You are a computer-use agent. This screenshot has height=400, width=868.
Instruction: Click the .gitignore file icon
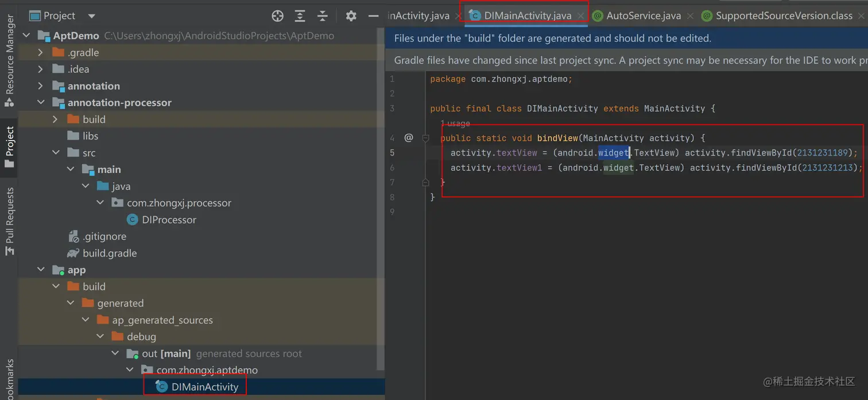[x=73, y=236]
